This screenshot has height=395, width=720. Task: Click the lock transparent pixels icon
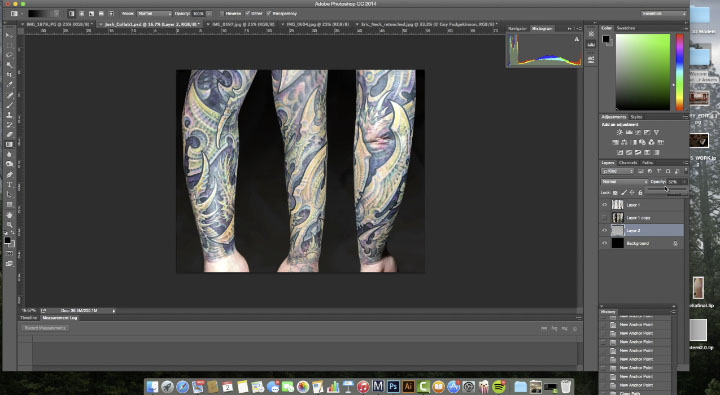point(616,192)
